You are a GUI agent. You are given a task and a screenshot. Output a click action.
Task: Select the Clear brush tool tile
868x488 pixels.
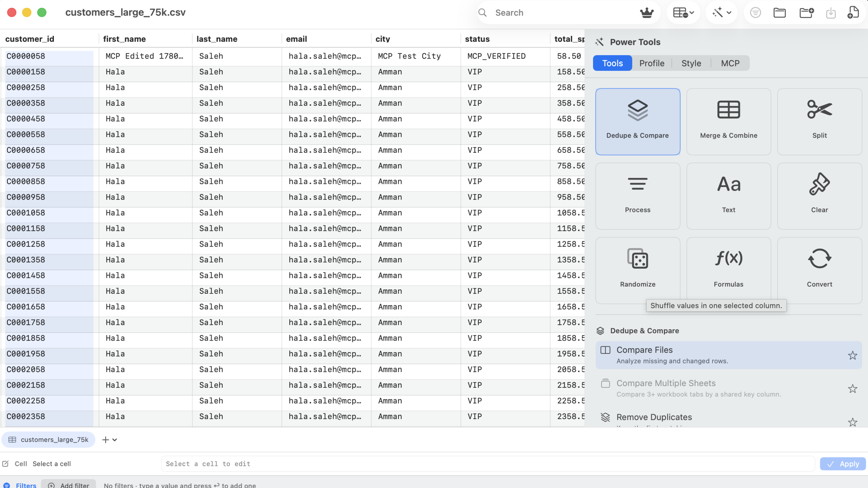pyautogui.click(x=819, y=196)
